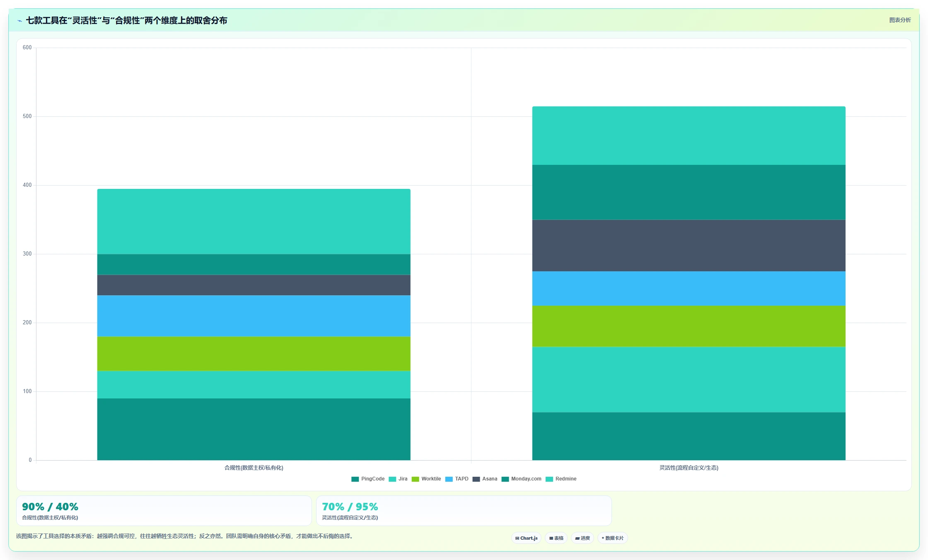Click the 300 y-axis tick label

(x=27, y=254)
